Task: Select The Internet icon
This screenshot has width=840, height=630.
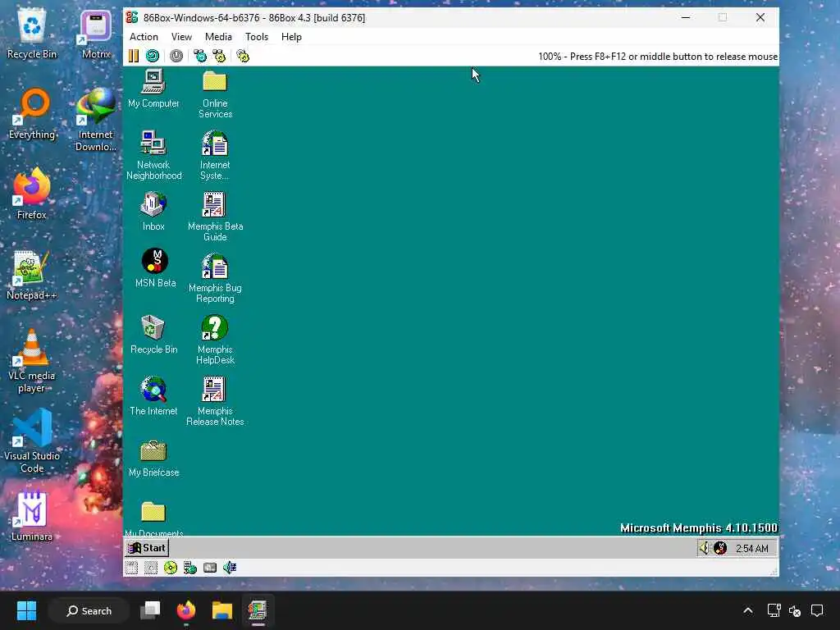Action: click(x=153, y=396)
